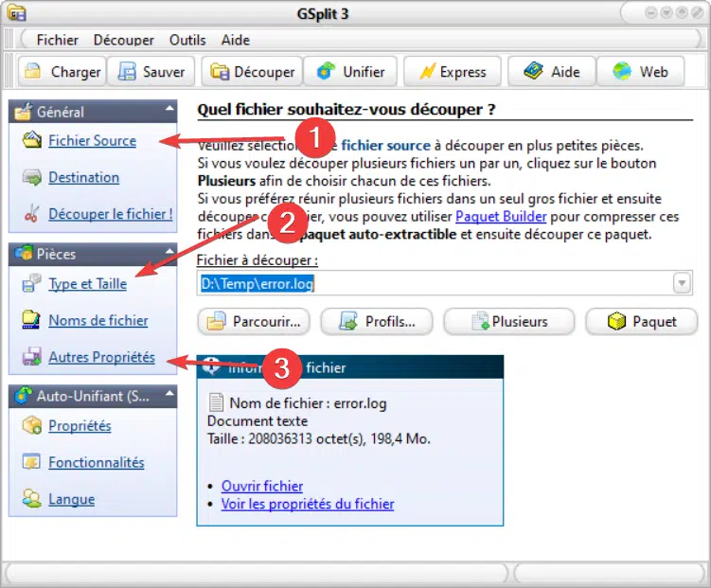Image resolution: width=711 pixels, height=588 pixels.
Task: Click the Web toolbar button
Action: (x=640, y=72)
